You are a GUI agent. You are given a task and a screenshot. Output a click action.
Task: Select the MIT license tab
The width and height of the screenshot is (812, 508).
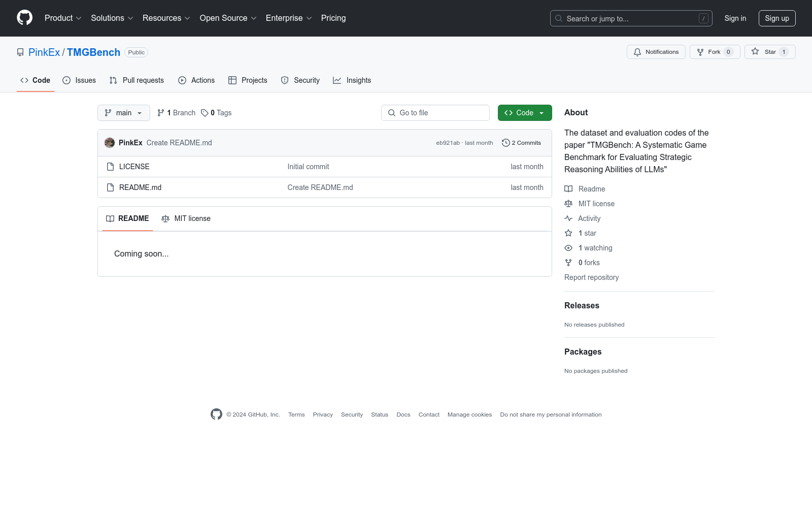(x=186, y=218)
